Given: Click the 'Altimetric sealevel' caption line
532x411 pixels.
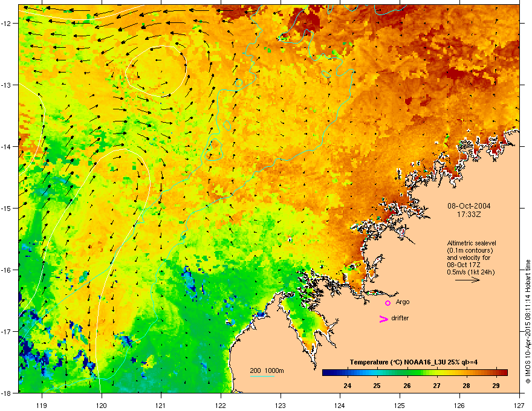Looking at the screenshot, I should 472,243.
